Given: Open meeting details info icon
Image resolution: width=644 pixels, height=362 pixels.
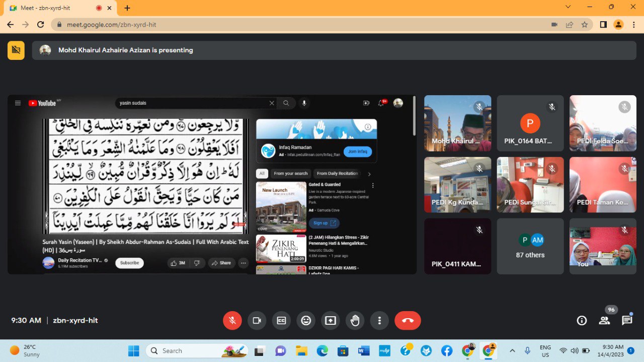Looking at the screenshot, I should pyautogui.click(x=582, y=320).
